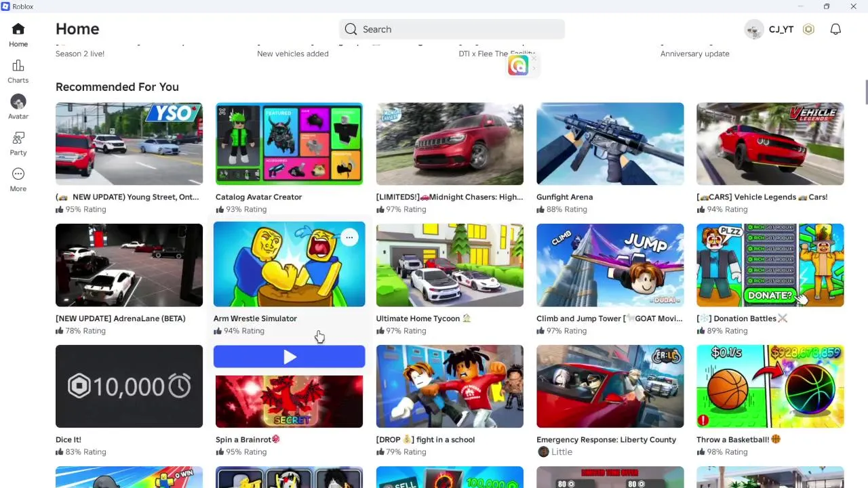The width and height of the screenshot is (868, 488).
Task: Open the Robux balance icon
Action: point(808,29)
